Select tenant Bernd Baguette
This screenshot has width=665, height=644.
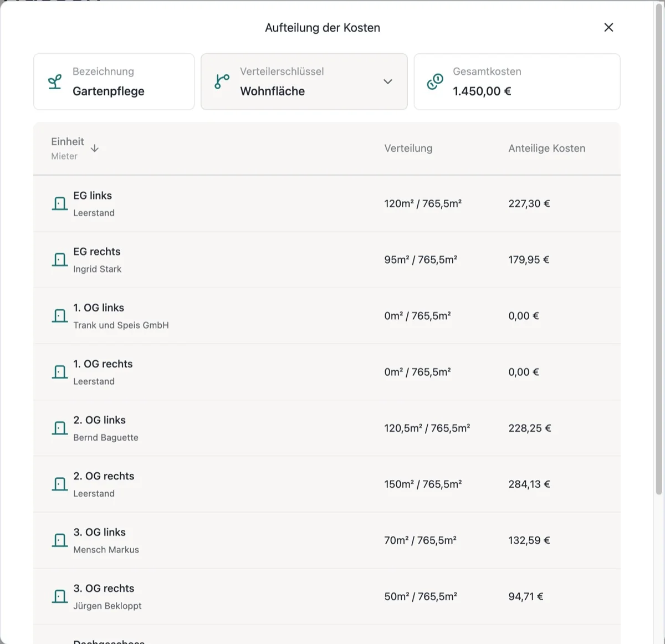[106, 437]
